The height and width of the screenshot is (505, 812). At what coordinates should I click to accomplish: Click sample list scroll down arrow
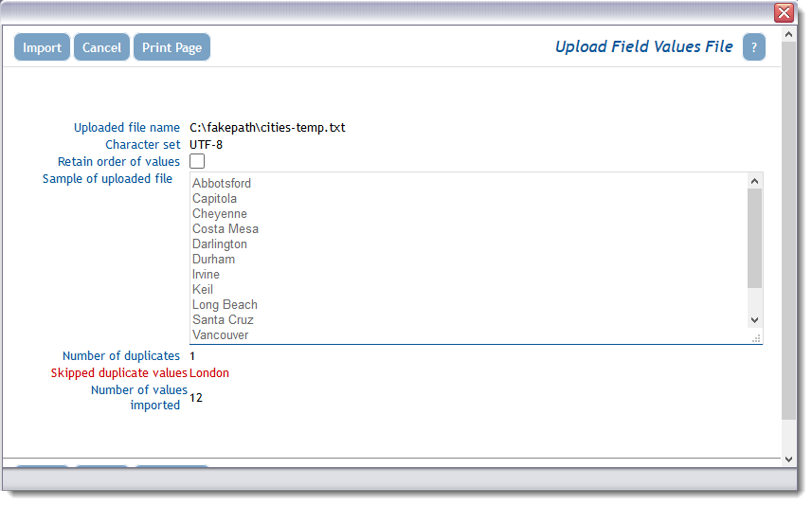coord(754,320)
